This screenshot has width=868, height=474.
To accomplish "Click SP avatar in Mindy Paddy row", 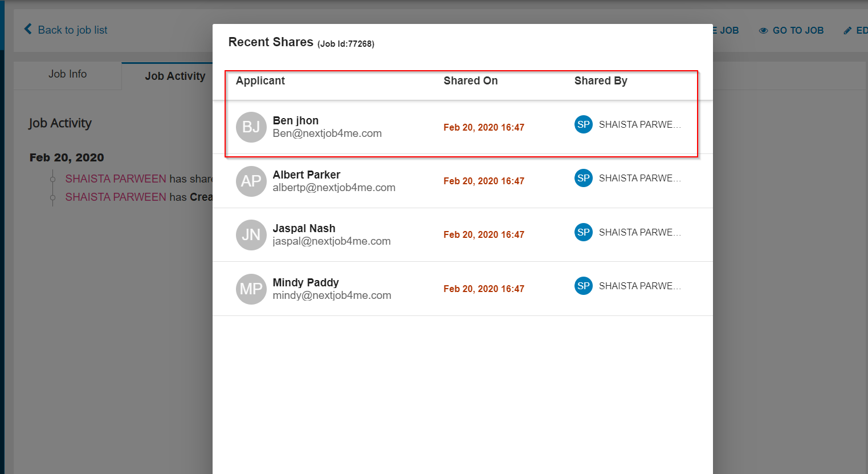I will coord(583,286).
